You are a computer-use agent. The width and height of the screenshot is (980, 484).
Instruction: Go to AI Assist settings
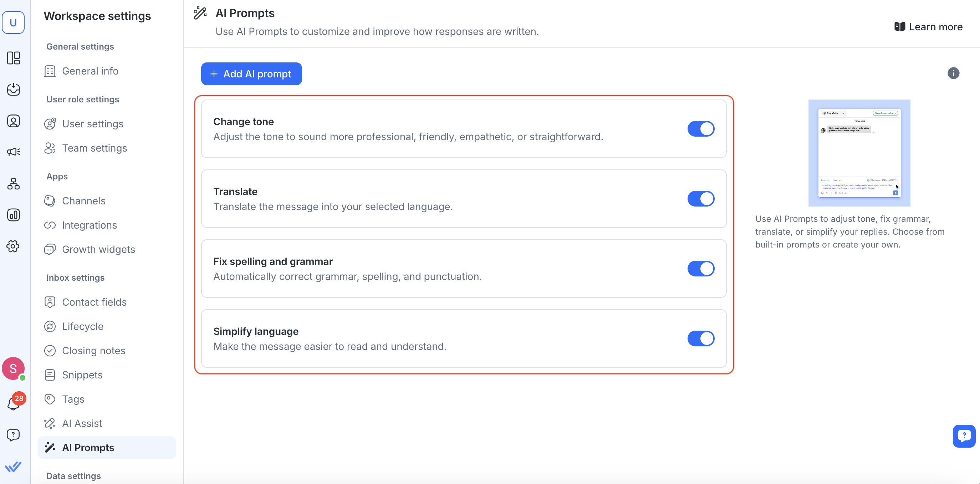[x=82, y=423]
